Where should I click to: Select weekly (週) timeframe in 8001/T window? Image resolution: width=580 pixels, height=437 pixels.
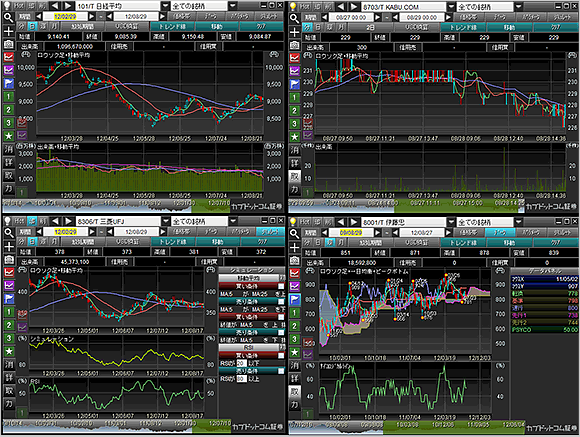pos(329,243)
